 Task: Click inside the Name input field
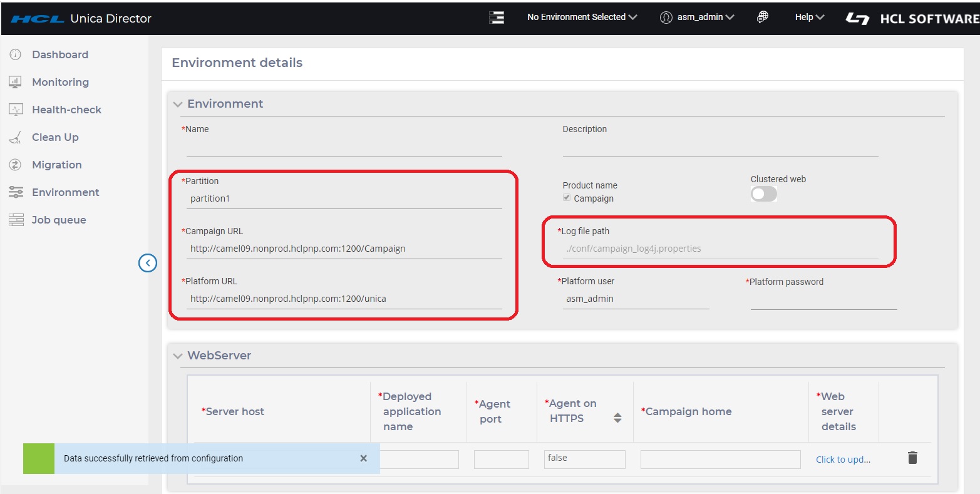pos(343,148)
